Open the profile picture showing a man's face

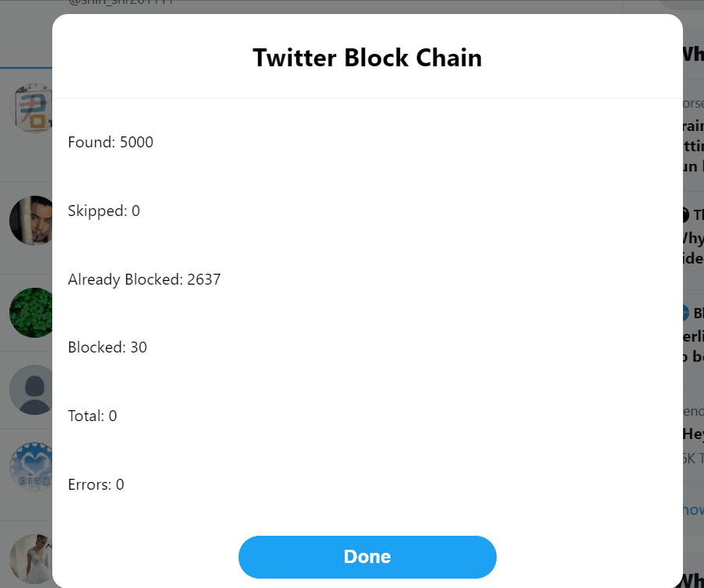click(x=31, y=220)
